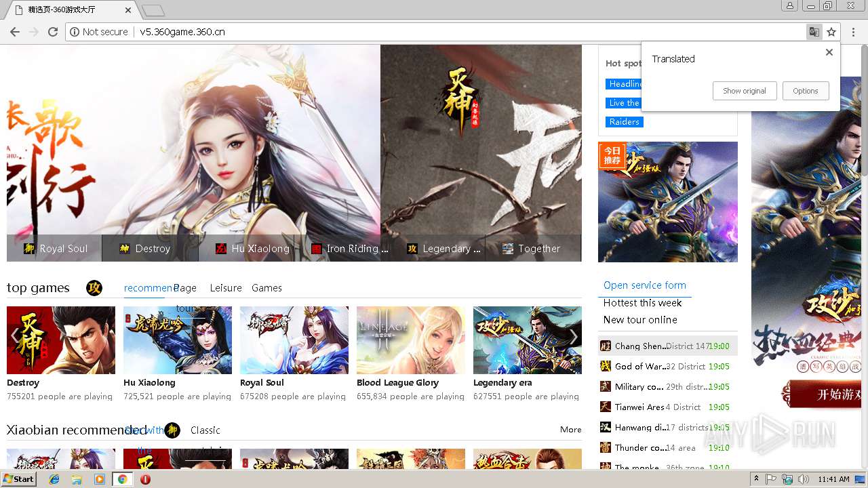Screen dimensions: 868x488
Task: Click Headline tag in Hot spot
Action: [624, 84]
